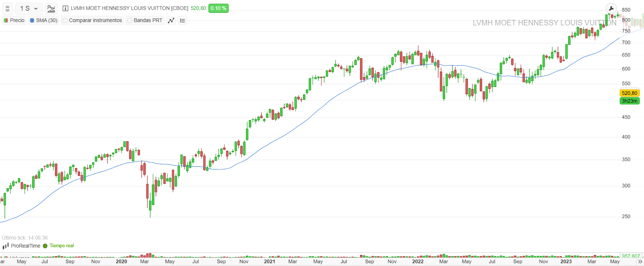Viewport: 644px width, 266px height.
Task: Click the 250 price axis label
Action: 626,217
